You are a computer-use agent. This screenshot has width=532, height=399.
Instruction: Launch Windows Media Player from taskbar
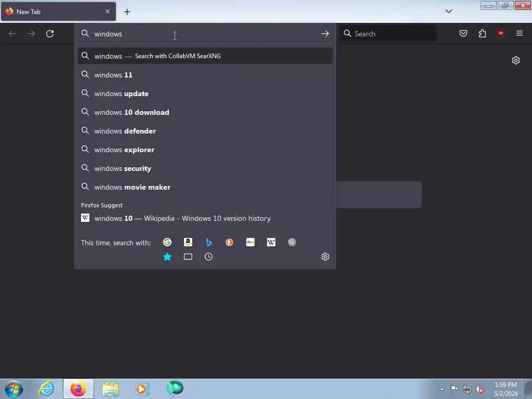(x=142, y=389)
